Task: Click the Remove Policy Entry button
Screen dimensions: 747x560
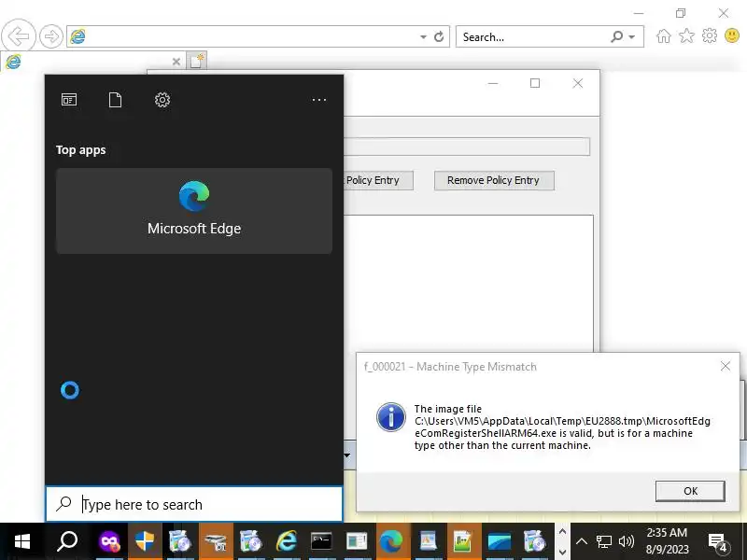Action: click(x=494, y=180)
